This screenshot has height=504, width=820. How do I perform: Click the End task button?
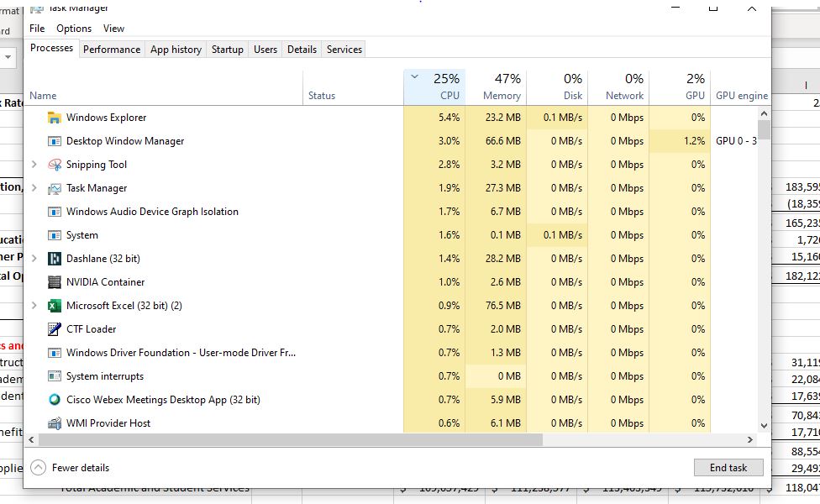coord(728,467)
